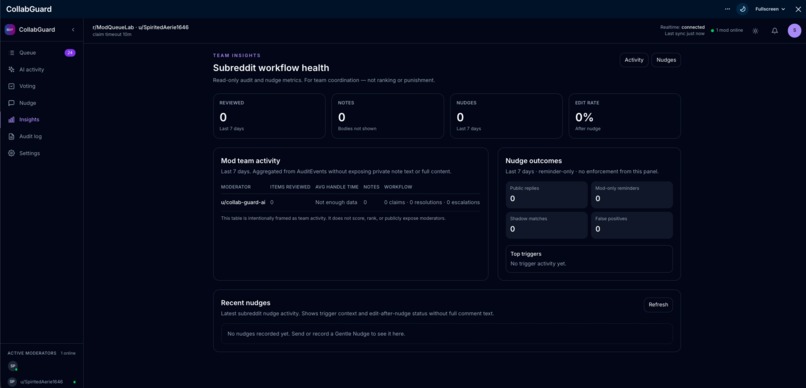
Task: Click the 'Nudge outcomes' heading
Action: 534,161
